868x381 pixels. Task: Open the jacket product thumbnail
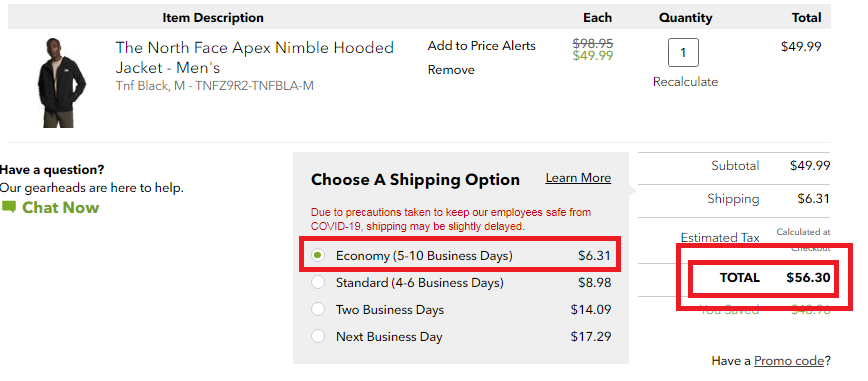pyautogui.click(x=61, y=83)
